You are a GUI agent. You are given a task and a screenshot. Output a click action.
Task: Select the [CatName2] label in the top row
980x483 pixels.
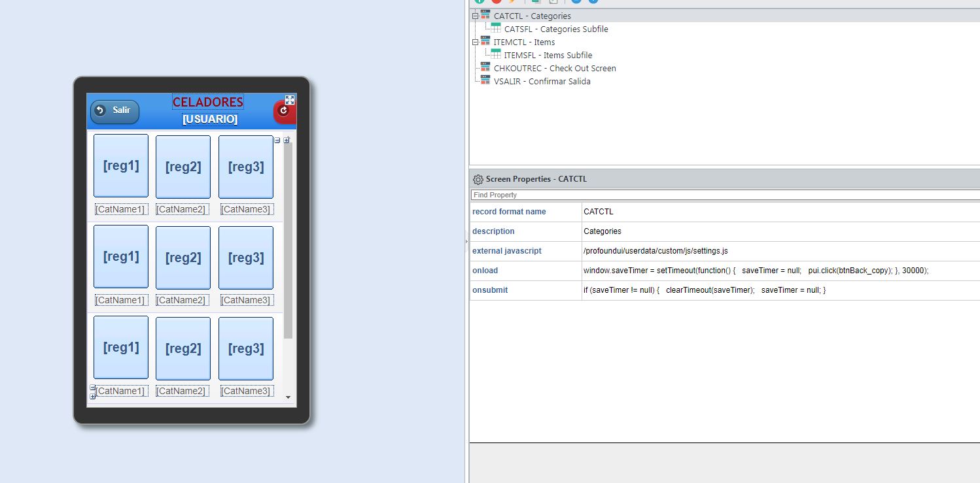point(183,209)
